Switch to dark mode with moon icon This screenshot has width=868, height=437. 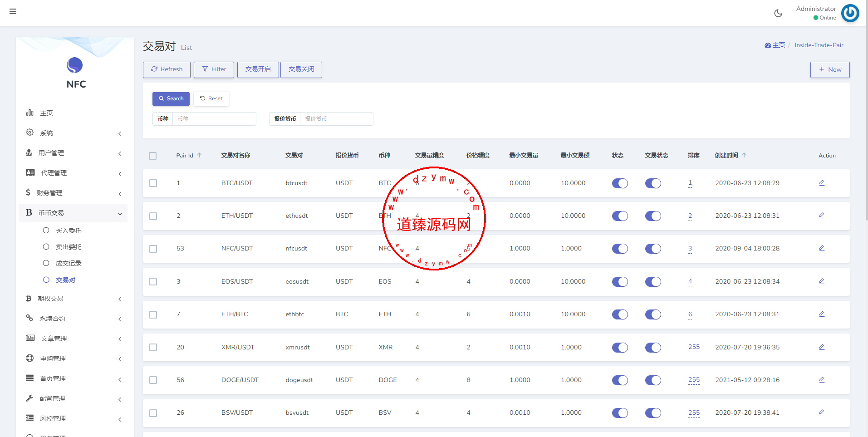tap(778, 13)
